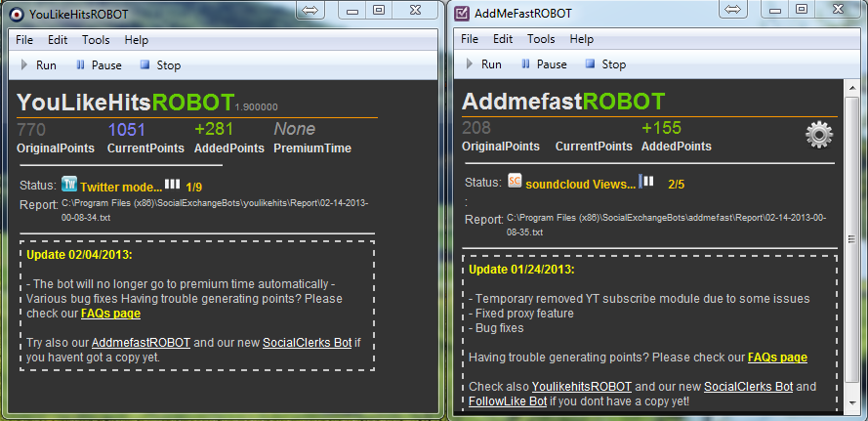
Task: Click the double-arrow button in AddMeFastROBOT title bar
Action: (732, 10)
